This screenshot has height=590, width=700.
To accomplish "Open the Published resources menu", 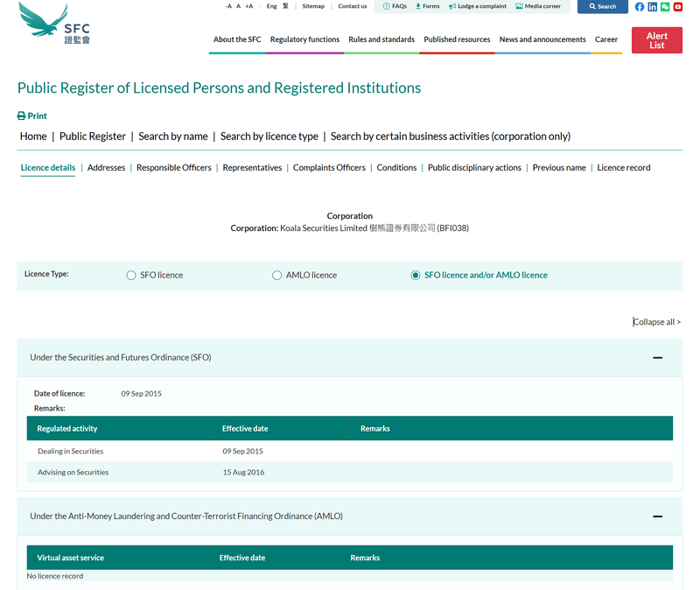I will 457,39.
